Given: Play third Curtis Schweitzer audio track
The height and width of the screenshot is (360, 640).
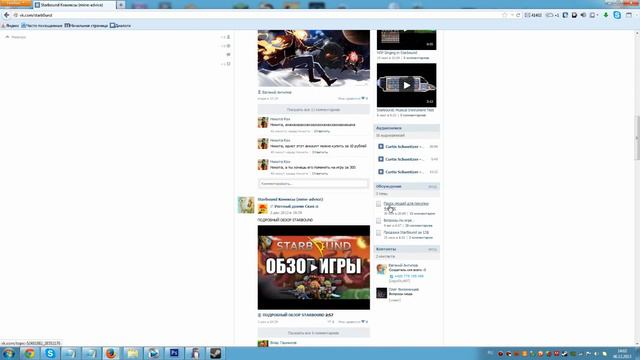Looking at the screenshot, I should 380,172.
